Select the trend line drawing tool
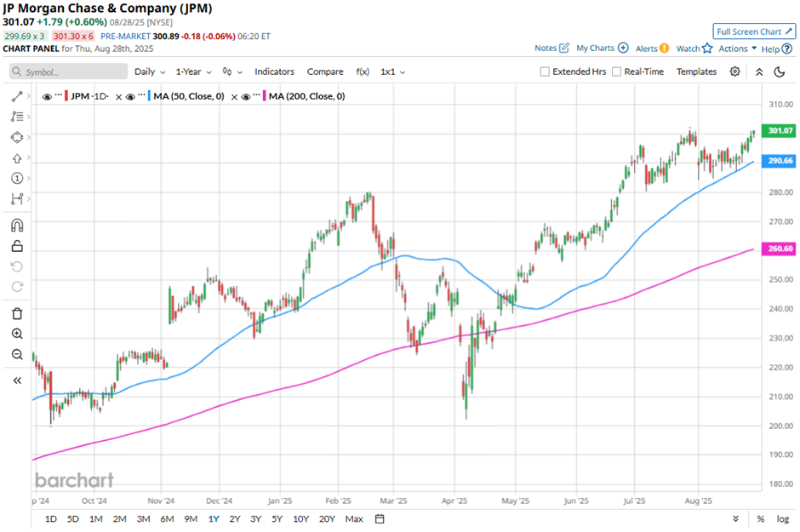The width and height of the screenshot is (800, 532). coord(17,96)
